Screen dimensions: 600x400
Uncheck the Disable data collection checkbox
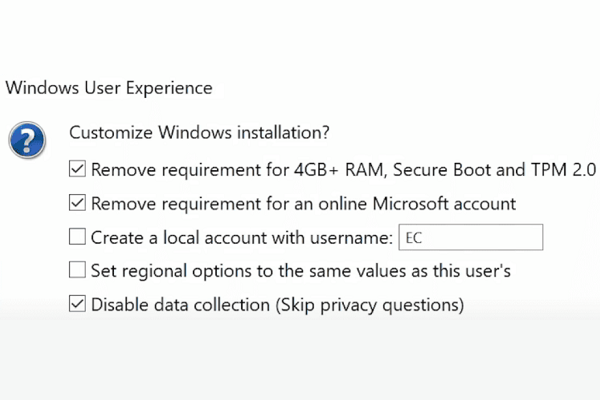(x=77, y=304)
